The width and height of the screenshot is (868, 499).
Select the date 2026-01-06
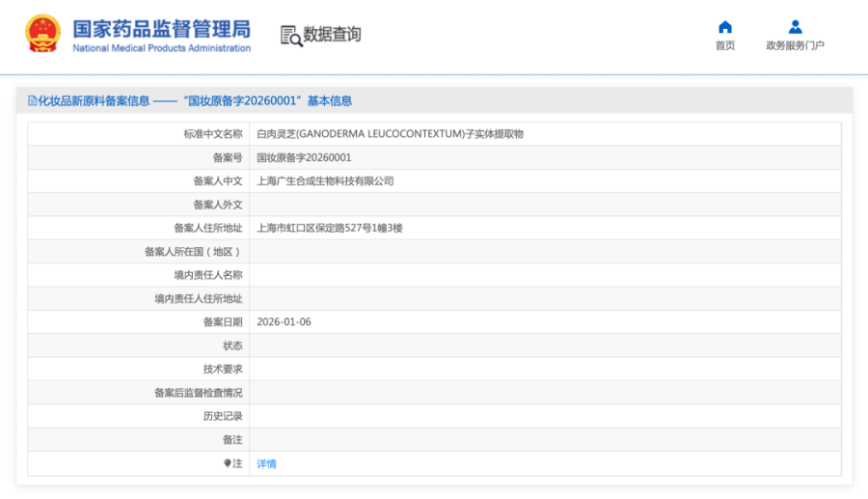tap(284, 321)
